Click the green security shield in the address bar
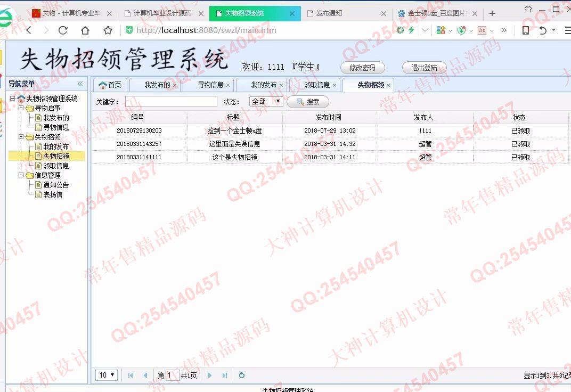This screenshot has height=392, width=571. click(x=129, y=30)
